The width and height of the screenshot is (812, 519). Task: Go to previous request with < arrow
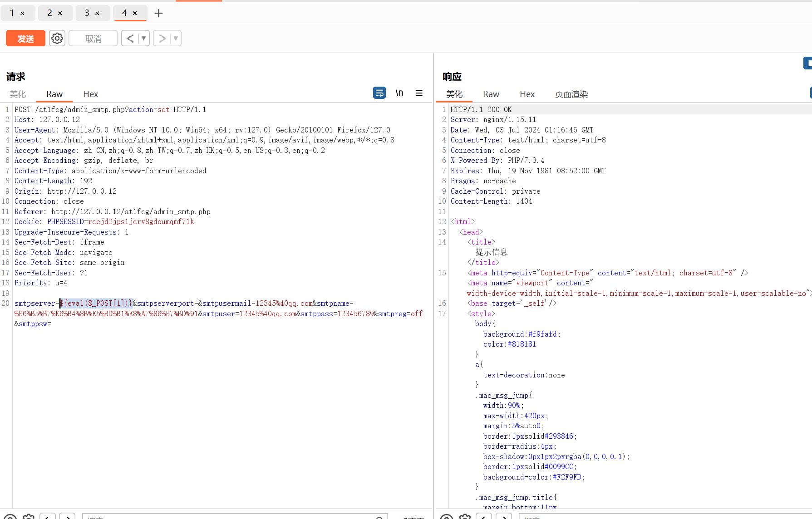click(130, 39)
